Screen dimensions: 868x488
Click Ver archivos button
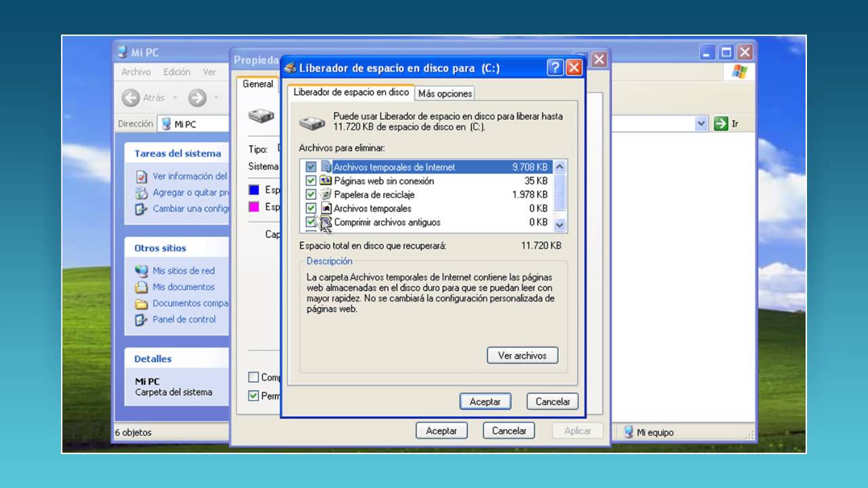point(522,355)
